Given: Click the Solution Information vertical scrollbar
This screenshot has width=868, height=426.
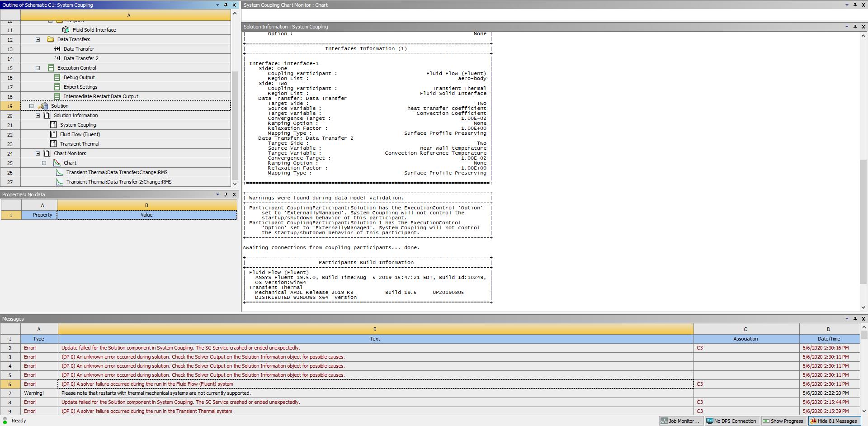Looking at the screenshot, I should click(x=863, y=222).
